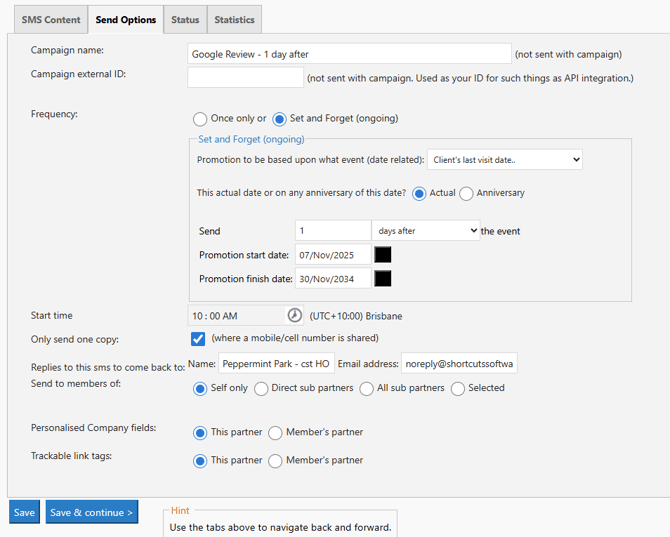Open the Statistics tab

pos(234,20)
